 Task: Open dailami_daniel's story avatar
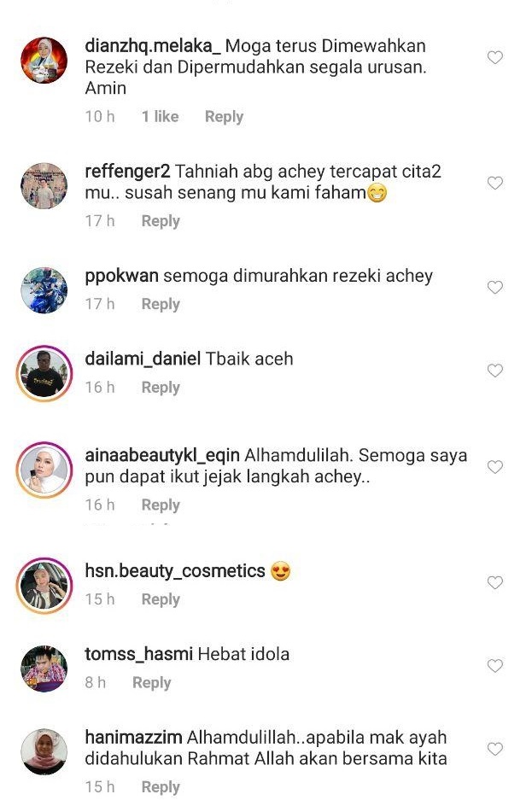point(44,373)
